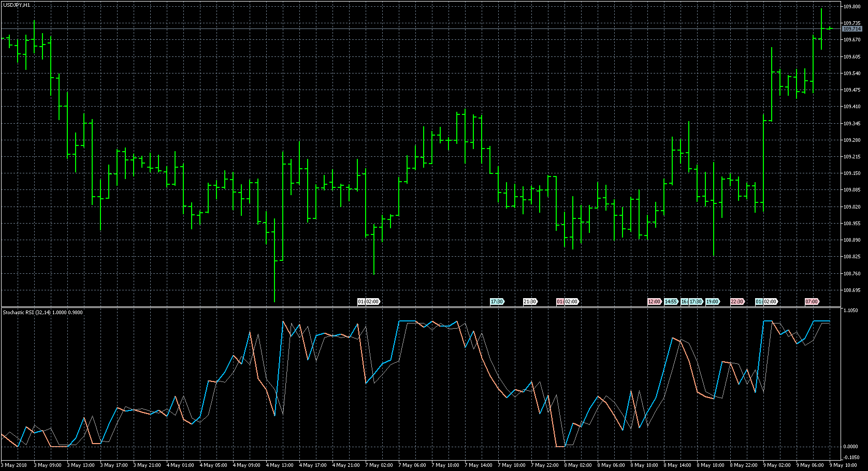The image size is (868, 471).
Task: Click the 17:30 event marker near 7 May 14:00
Action: [x=497, y=301]
